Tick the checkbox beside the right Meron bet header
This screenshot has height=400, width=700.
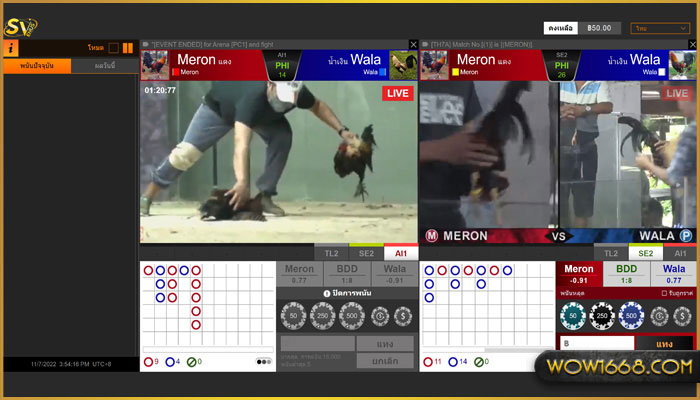[x=664, y=293]
